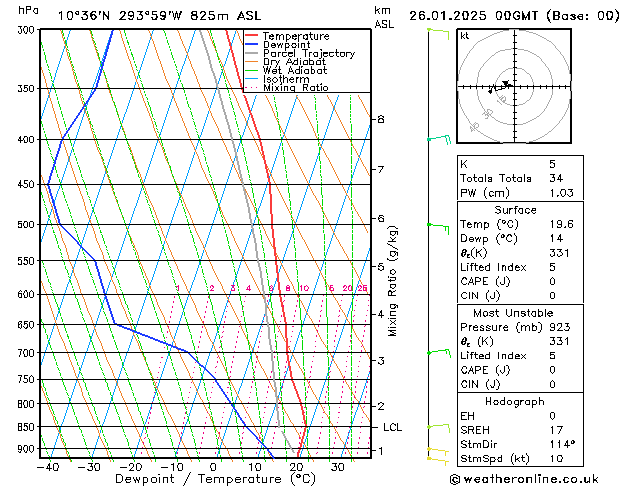Click the pink mixing ratio value 25
629x486 pixels.
click(362, 288)
